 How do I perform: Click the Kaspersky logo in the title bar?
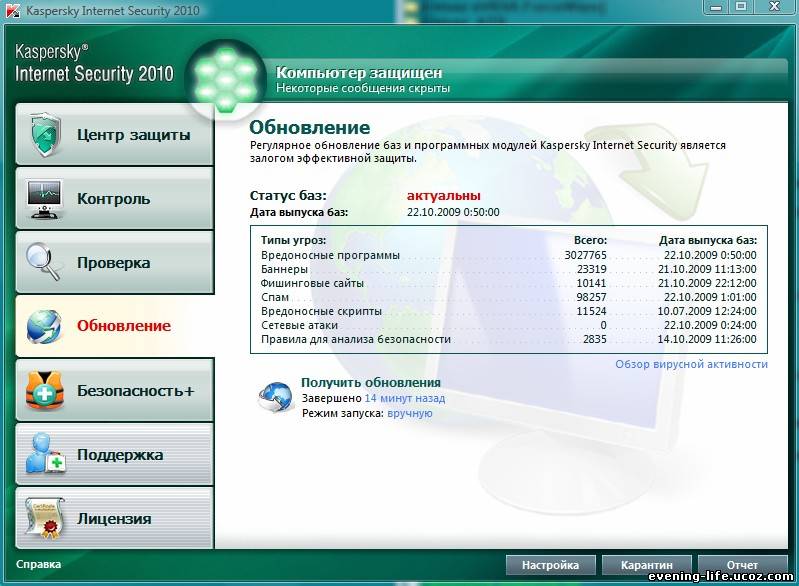12,10
